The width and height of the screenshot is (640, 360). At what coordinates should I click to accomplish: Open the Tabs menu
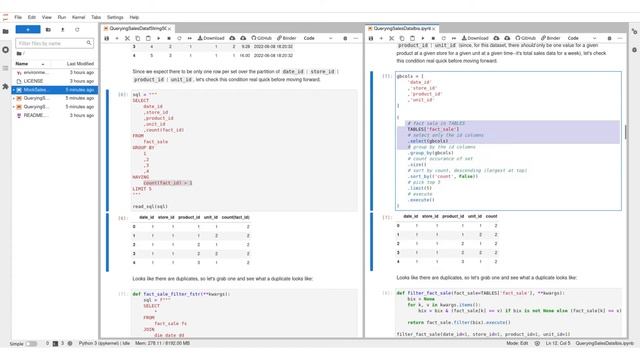(96, 17)
